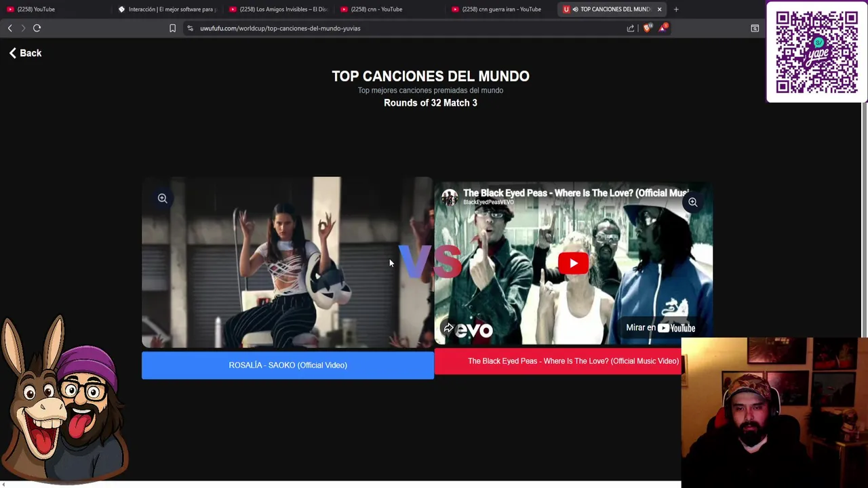Click the BlackEyedPeasVEVO channel avatar

tap(449, 197)
